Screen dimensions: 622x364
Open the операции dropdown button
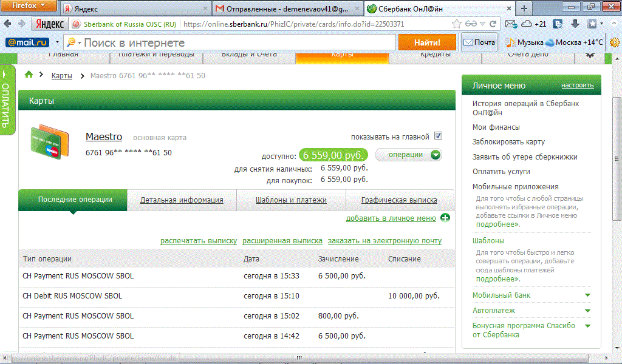pos(409,155)
